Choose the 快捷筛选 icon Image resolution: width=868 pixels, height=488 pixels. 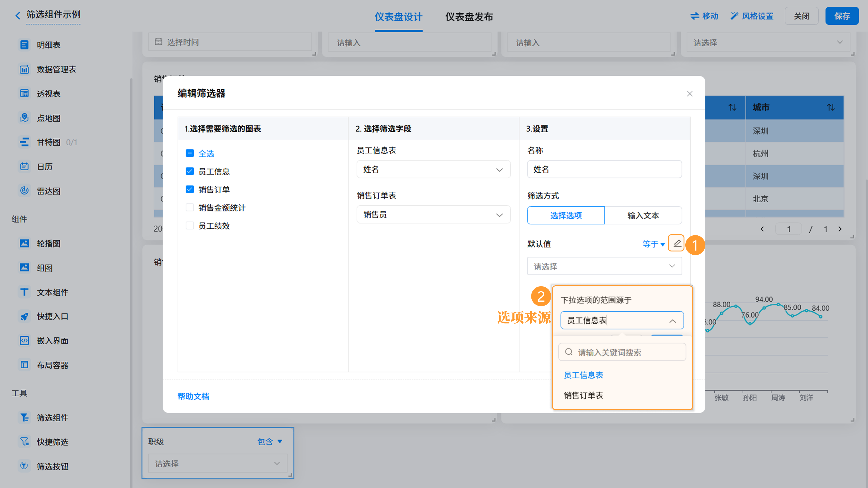pos(24,441)
